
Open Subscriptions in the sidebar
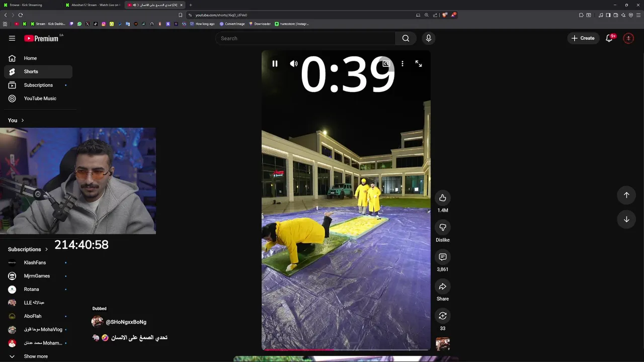(x=38, y=85)
